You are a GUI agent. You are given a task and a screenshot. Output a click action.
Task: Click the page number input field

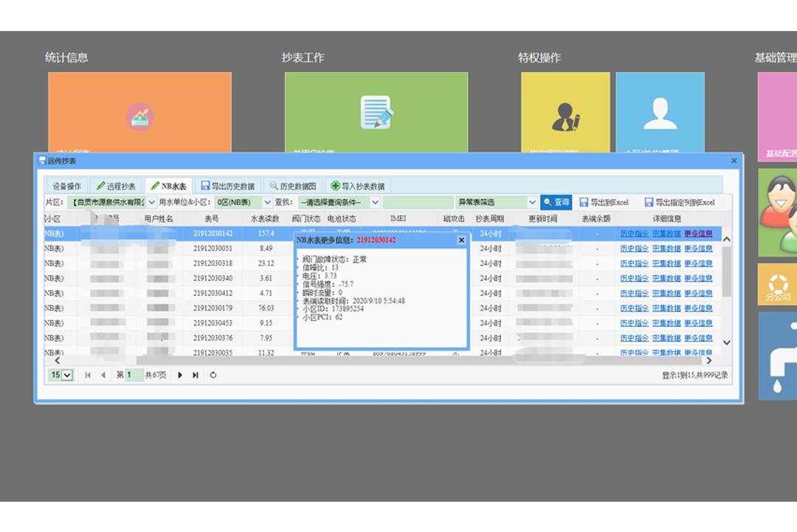pos(134,376)
